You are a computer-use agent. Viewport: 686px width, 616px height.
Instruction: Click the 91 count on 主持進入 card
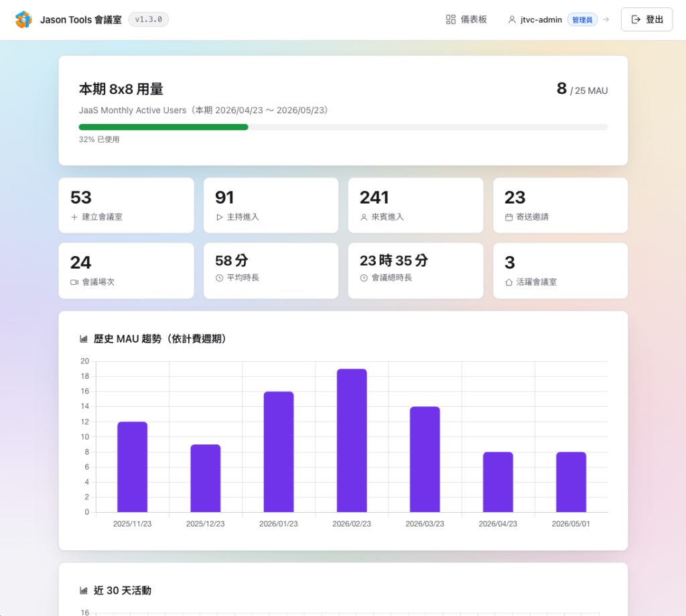pos(224,198)
